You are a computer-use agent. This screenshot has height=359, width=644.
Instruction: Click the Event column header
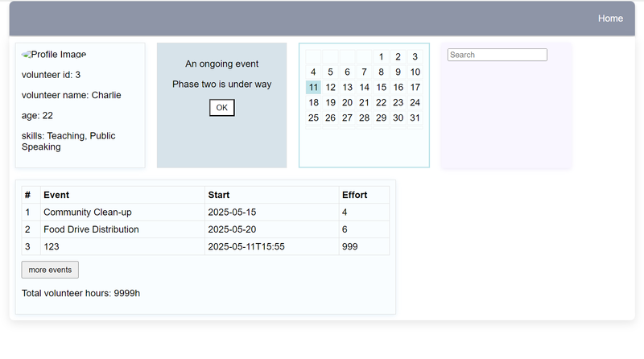point(122,195)
